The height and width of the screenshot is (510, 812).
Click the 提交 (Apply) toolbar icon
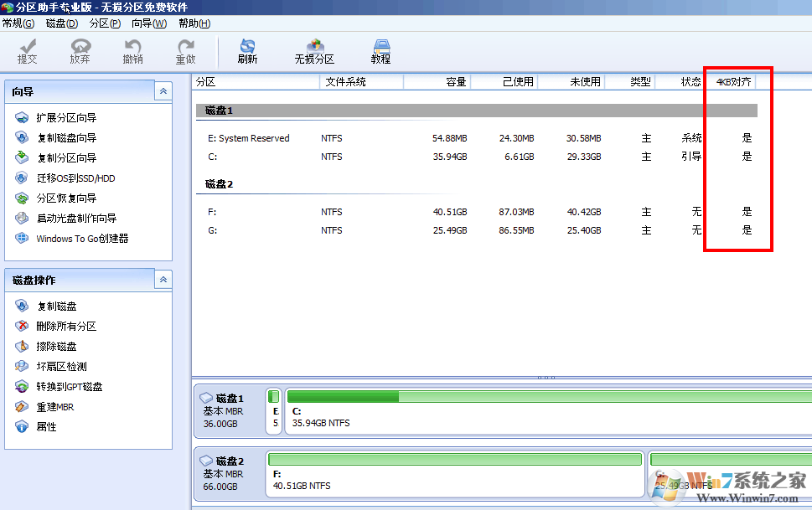click(x=28, y=51)
